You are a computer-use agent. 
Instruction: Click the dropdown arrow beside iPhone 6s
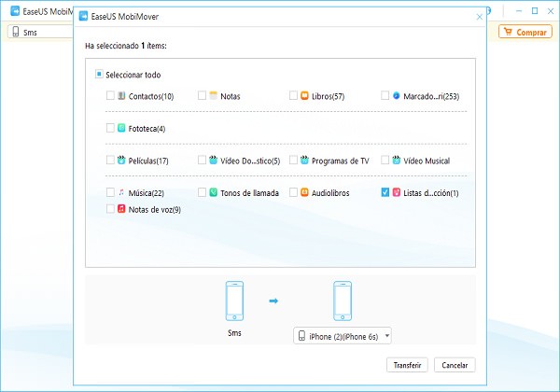(386, 336)
